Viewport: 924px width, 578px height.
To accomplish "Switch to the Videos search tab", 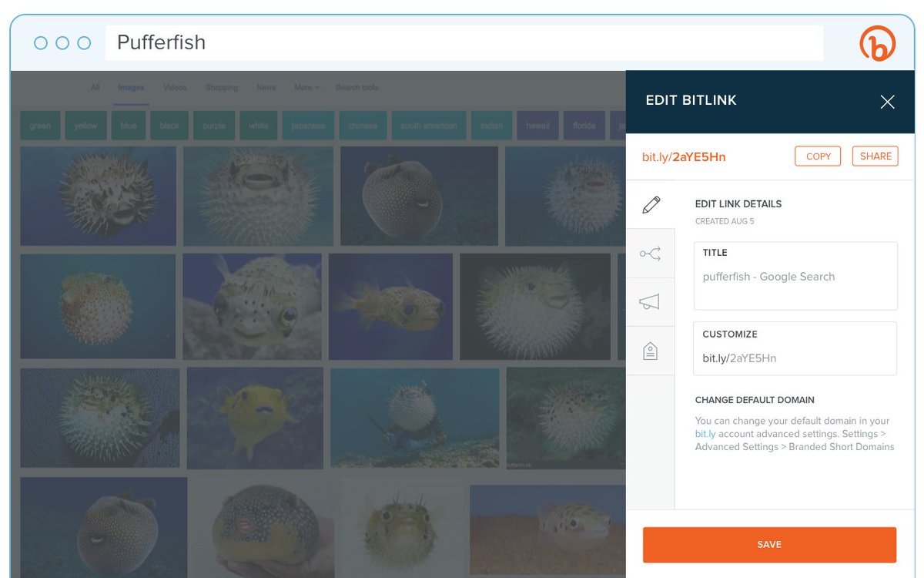I will [x=175, y=88].
